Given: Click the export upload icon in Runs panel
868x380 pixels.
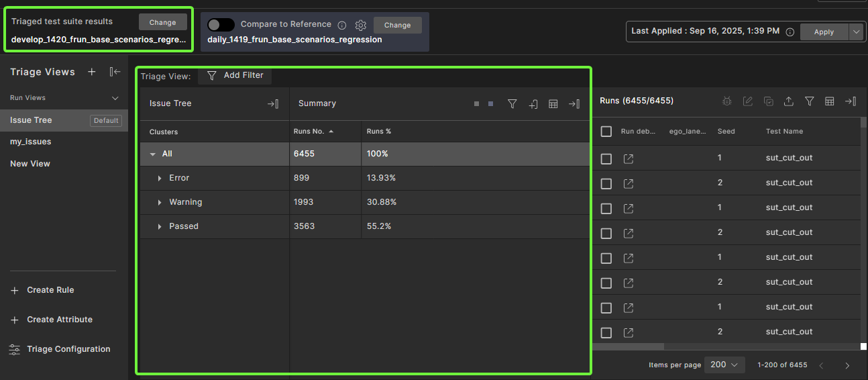Looking at the screenshot, I should (x=789, y=101).
